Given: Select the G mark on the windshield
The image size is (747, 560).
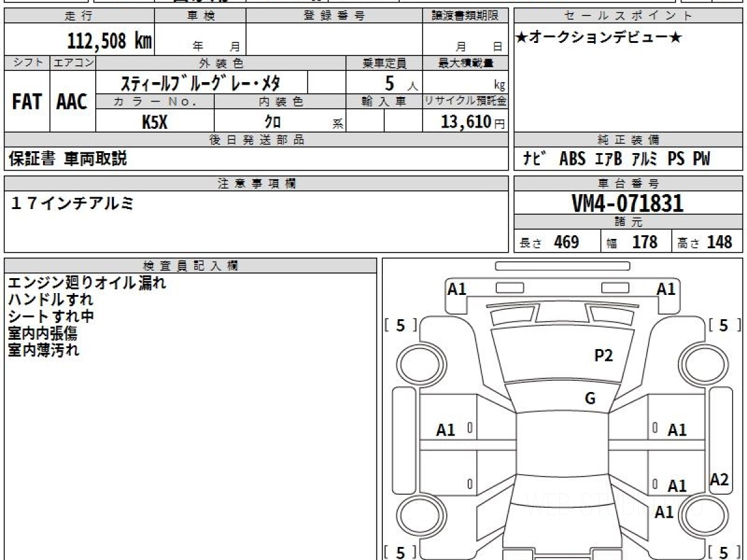Looking at the screenshot, I should tap(590, 399).
